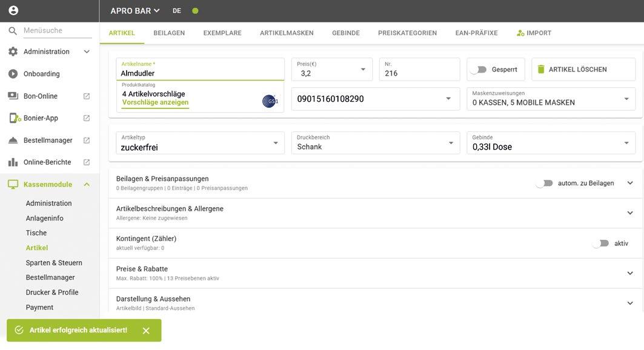
Task: Click the Online-Berichte chart icon
Action: pyautogui.click(x=13, y=162)
